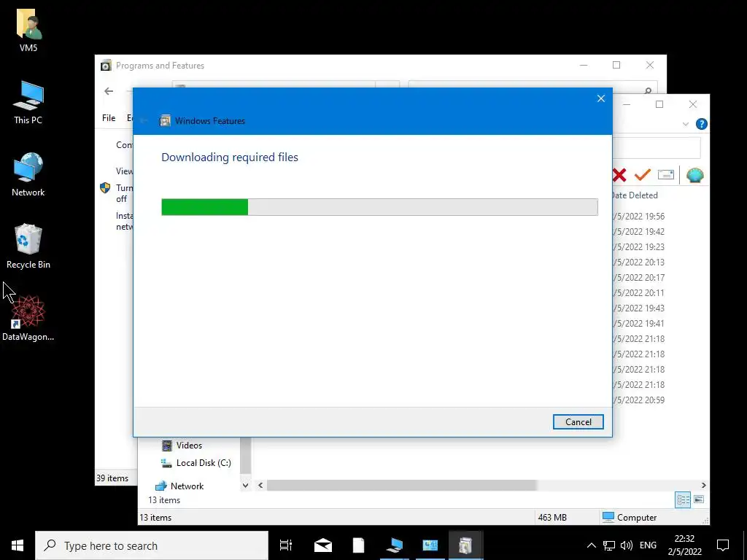Select Network in the navigation pane

187,486
